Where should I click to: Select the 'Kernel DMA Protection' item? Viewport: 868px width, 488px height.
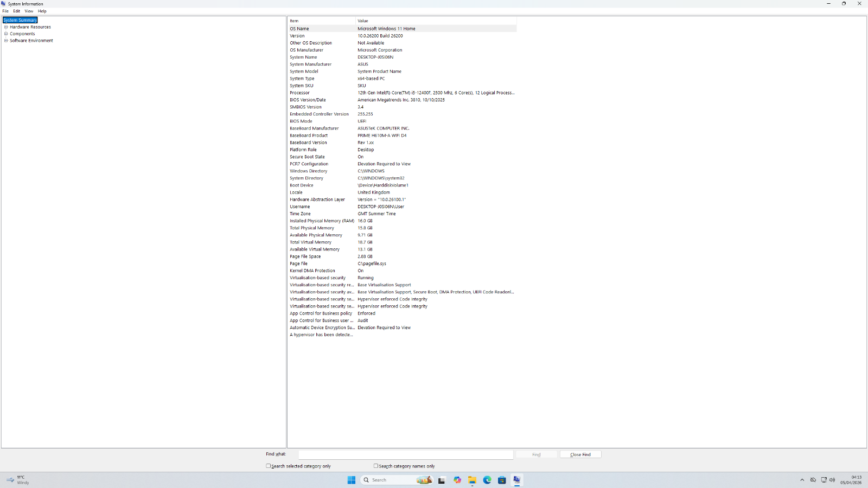(312, 271)
